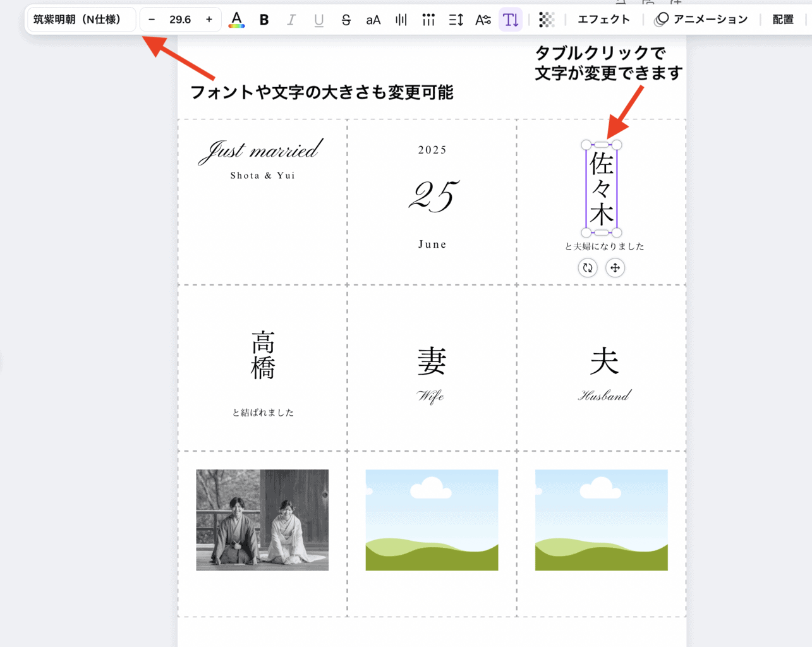Decrease font size with minus button
Viewport: 812px width, 647px height.
[x=152, y=20]
